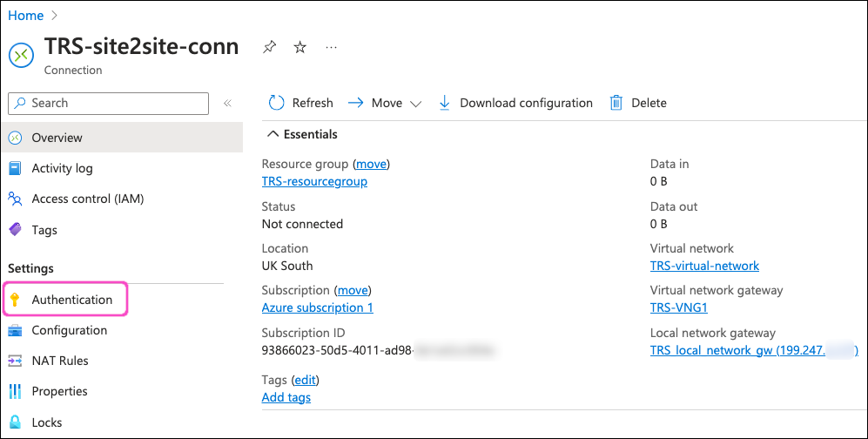Expand the Move dropdown arrow

tap(415, 104)
